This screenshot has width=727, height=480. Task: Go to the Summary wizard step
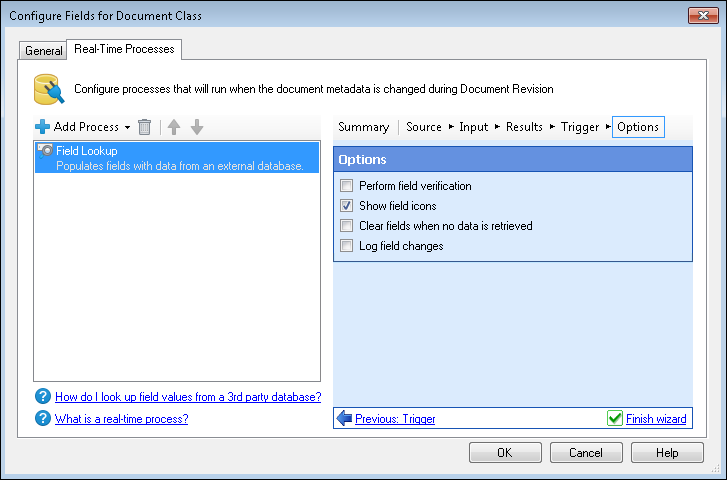[363, 127]
